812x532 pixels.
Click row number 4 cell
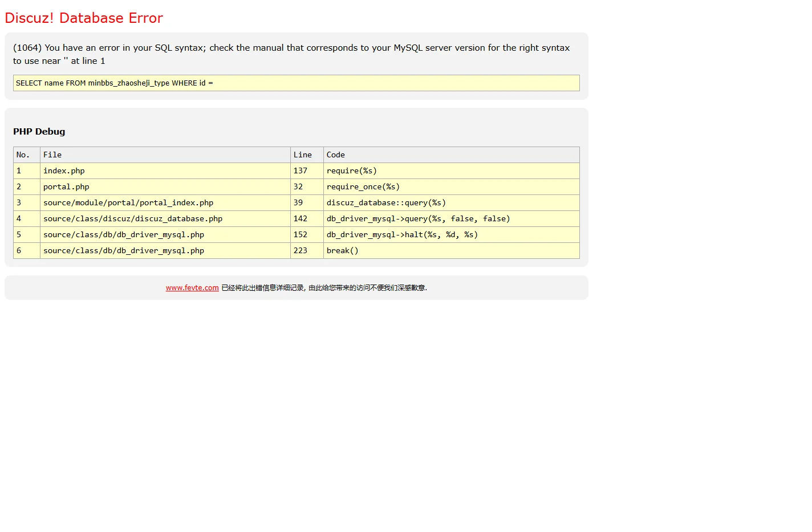click(x=27, y=219)
